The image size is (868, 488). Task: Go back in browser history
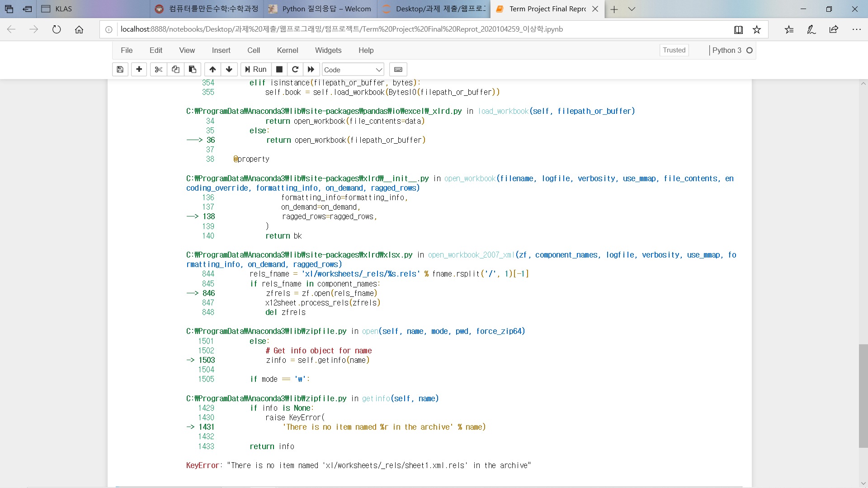11,29
